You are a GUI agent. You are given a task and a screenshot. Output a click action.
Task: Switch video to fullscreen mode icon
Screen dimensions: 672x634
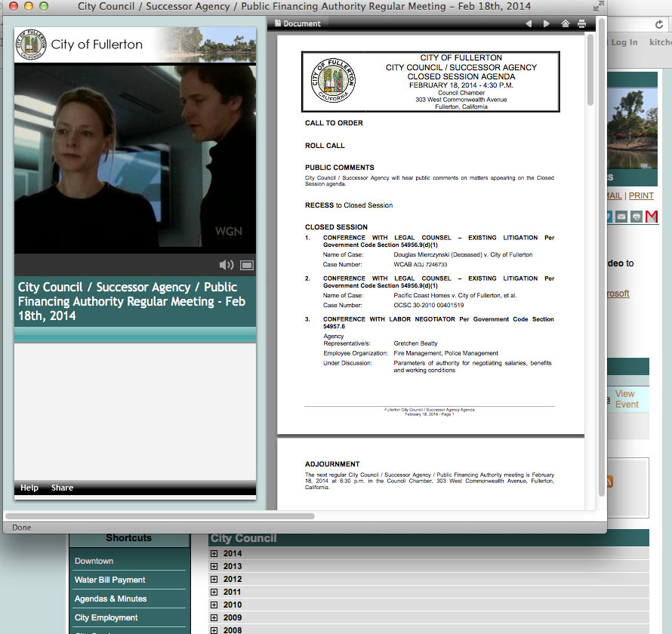tap(246, 265)
